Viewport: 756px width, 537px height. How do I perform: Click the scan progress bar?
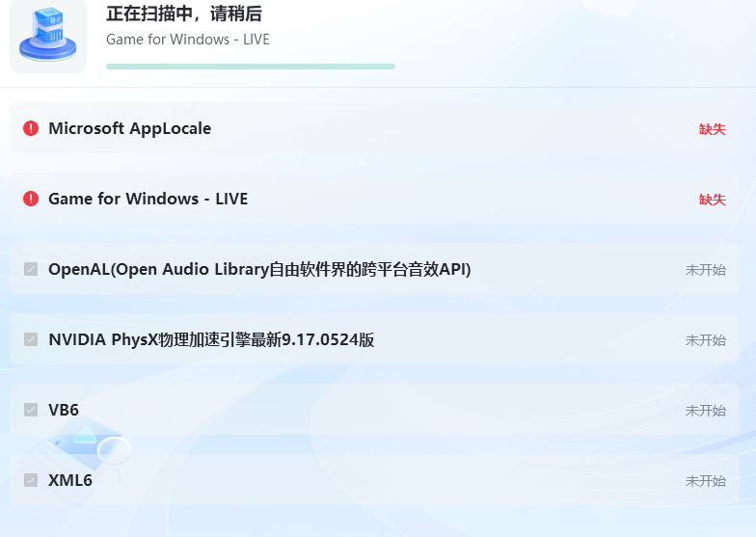tap(251, 67)
